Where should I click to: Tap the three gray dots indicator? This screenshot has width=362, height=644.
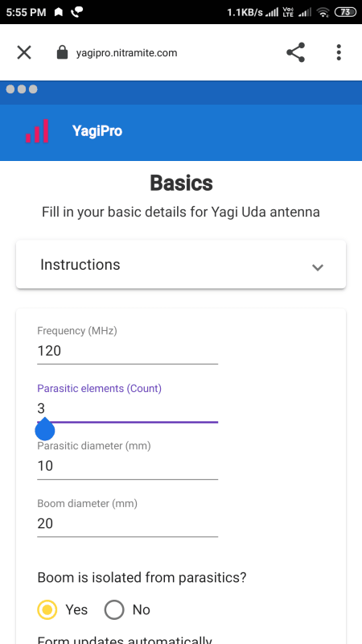pyautogui.click(x=22, y=89)
